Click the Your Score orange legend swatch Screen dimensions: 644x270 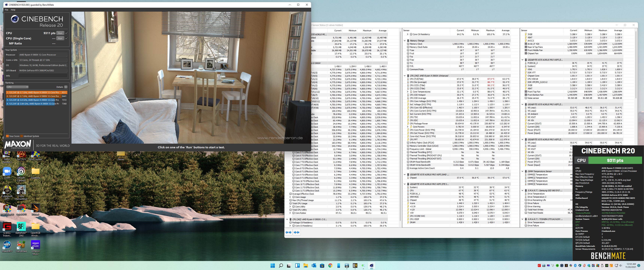7,136
